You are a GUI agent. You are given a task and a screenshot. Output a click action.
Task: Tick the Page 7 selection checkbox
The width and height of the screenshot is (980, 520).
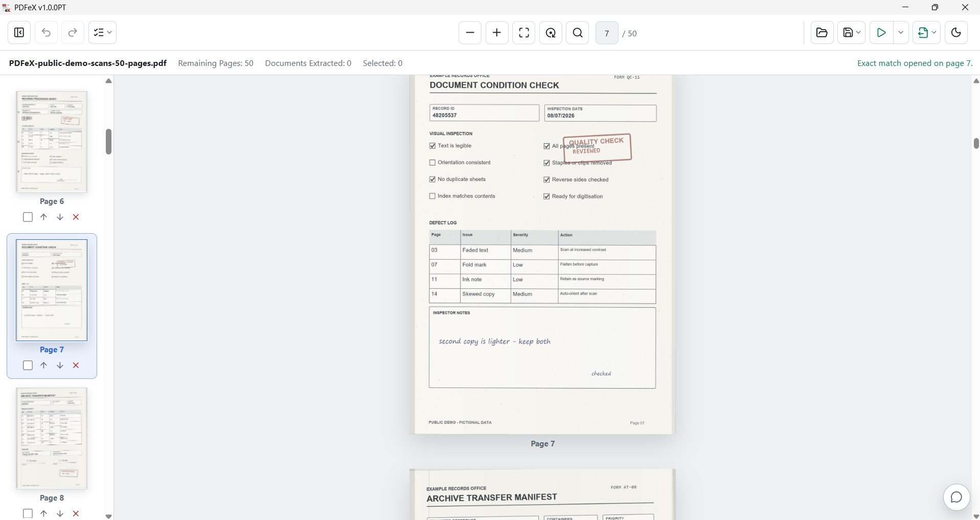pyautogui.click(x=28, y=366)
